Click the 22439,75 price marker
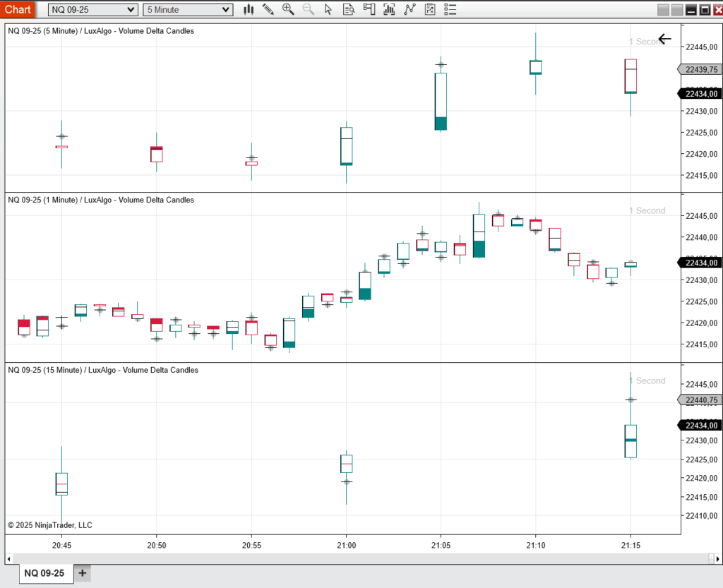Image resolution: width=723 pixels, height=588 pixels. [700, 70]
